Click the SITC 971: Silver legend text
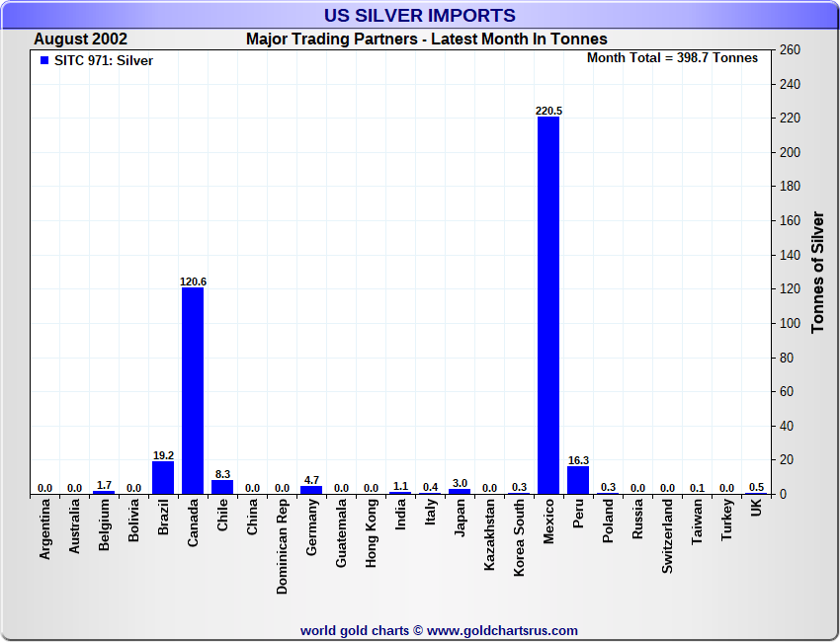The width and height of the screenshot is (840, 642). 104,61
